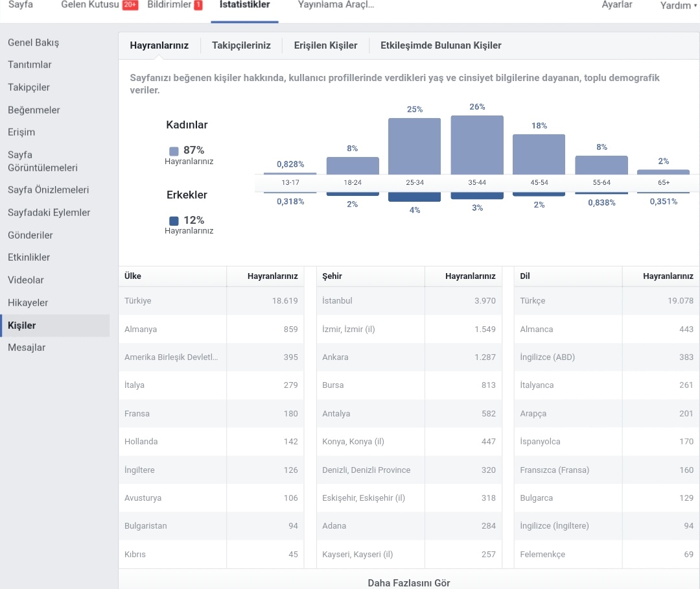Open the Yardım dropdown menu
Screen dimensions: 700x589
(x=678, y=5)
